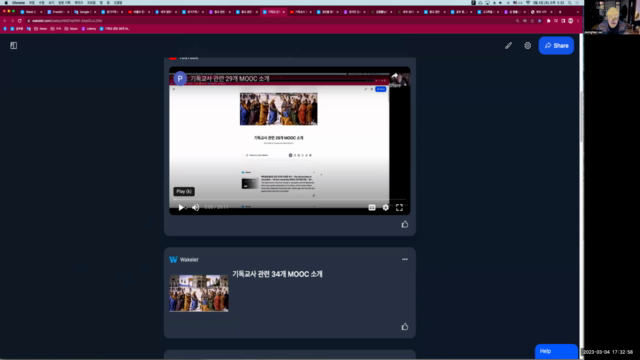The width and height of the screenshot is (640, 360).
Task: Open the Chrome menu in the menu bar
Action: tap(18, 2)
